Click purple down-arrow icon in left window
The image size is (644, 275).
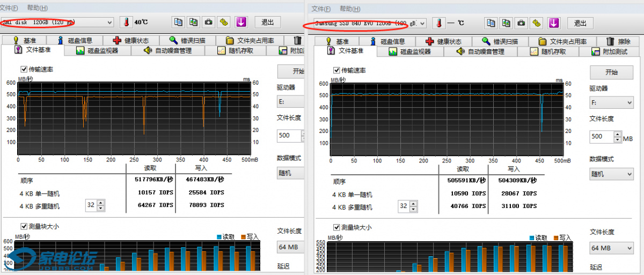[241, 22]
